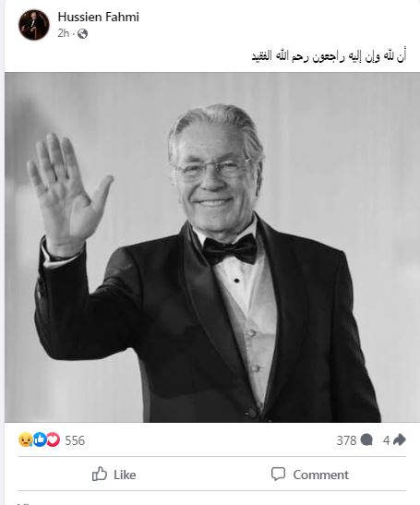
Task: Click the Arabic condolence post text
Action: click(329, 56)
